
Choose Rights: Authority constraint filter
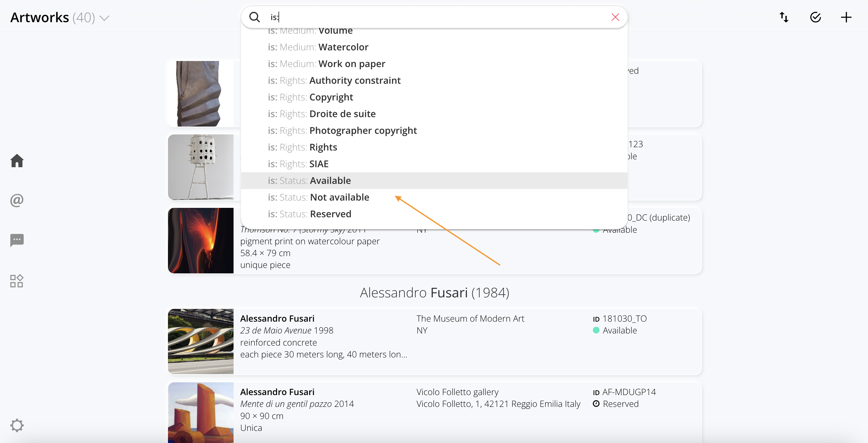pos(434,80)
